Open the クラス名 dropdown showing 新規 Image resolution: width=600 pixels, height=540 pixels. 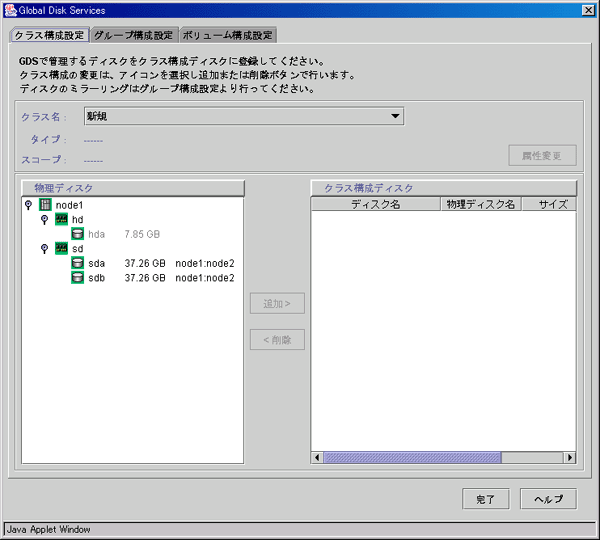[x=244, y=116]
